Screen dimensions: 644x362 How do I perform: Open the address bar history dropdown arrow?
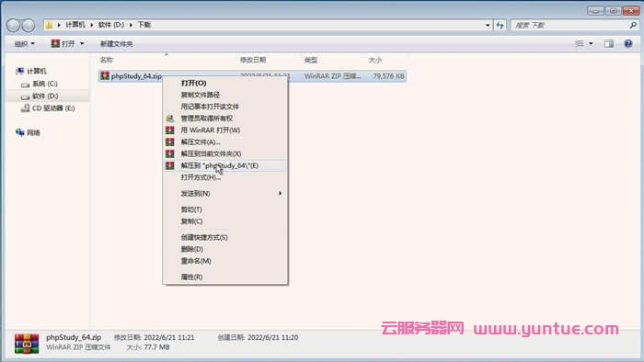[x=488, y=25]
